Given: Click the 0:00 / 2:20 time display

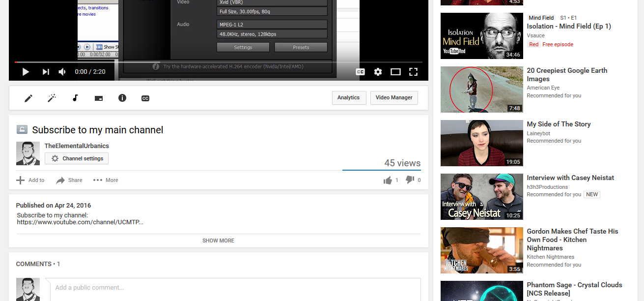Looking at the screenshot, I should (x=90, y=72).
